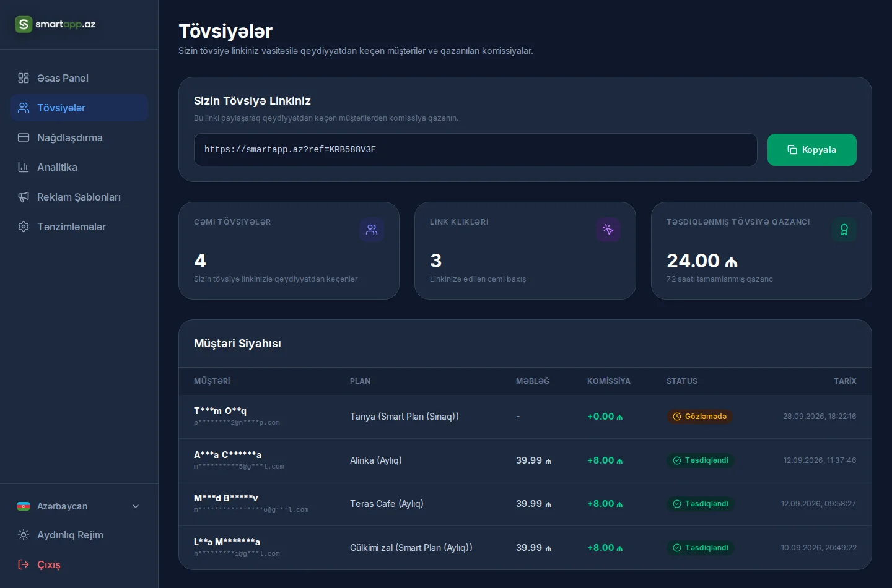
Task: Select customer T***m O**q
Action: point(220,411)
